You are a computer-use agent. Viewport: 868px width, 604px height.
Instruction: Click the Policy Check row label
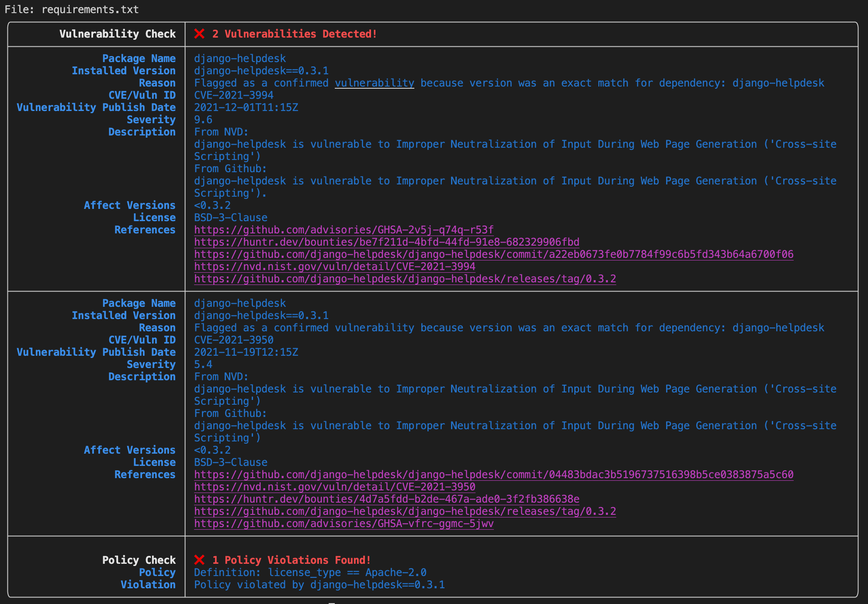click(x=139, y=560)
